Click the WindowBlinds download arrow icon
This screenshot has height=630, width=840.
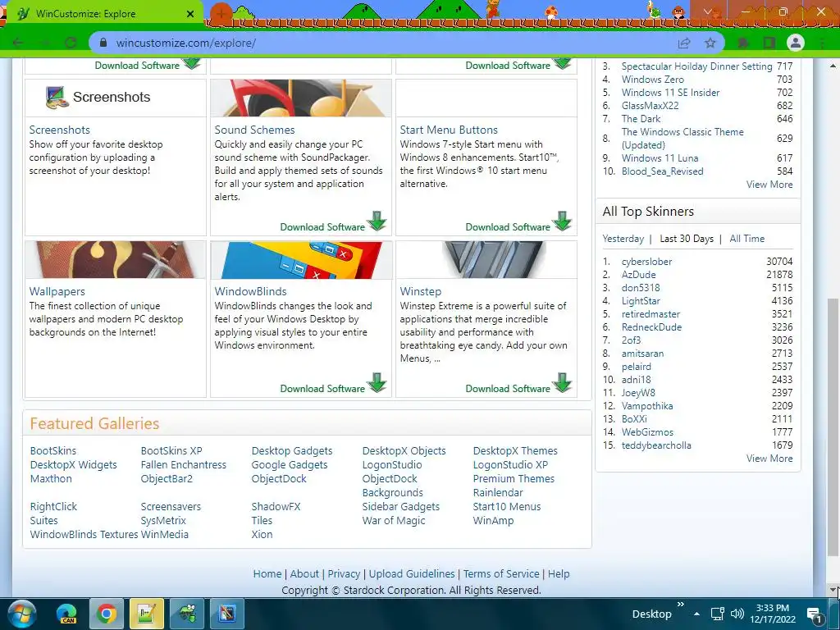point(377,382)
